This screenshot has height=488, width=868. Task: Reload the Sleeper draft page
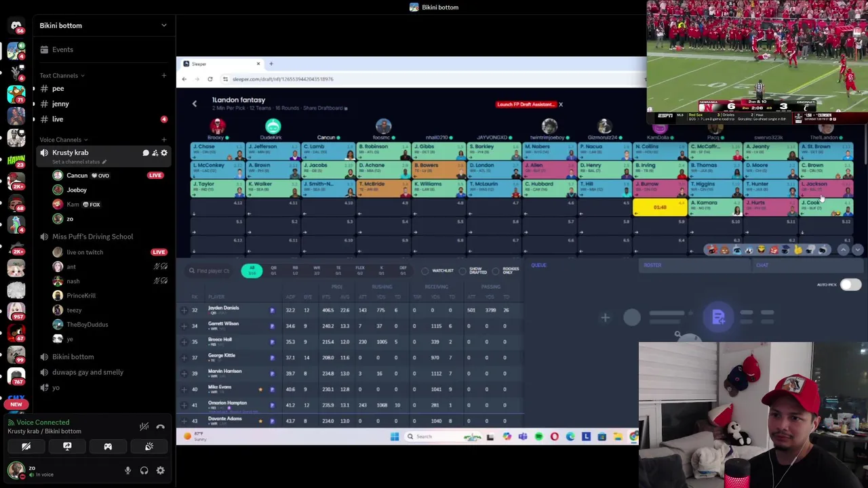pos(210,79)
